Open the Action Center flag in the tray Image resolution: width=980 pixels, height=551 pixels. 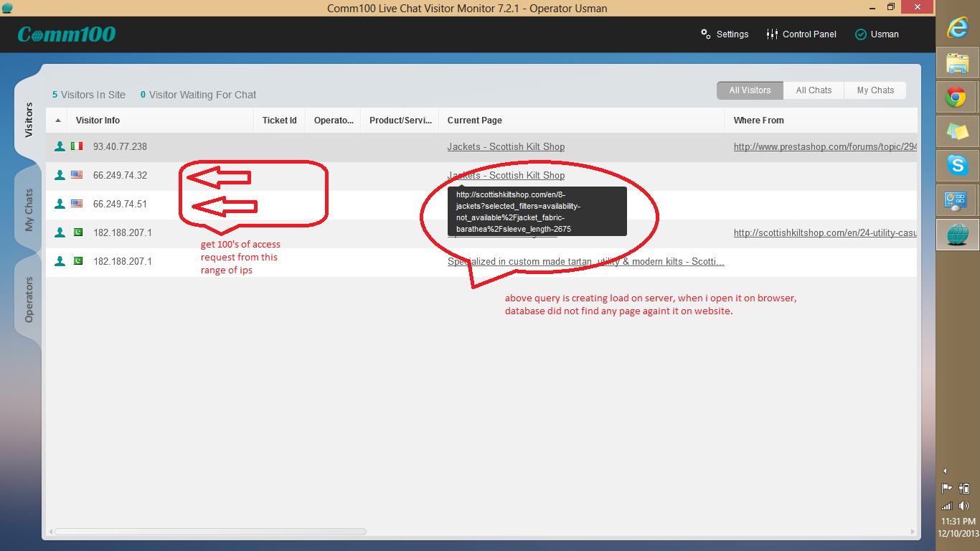(947, 489)
